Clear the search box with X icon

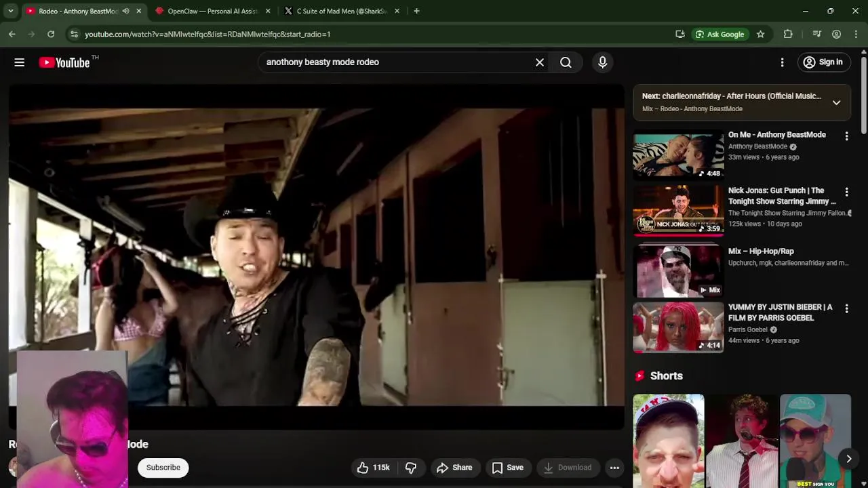coord(540,62)
